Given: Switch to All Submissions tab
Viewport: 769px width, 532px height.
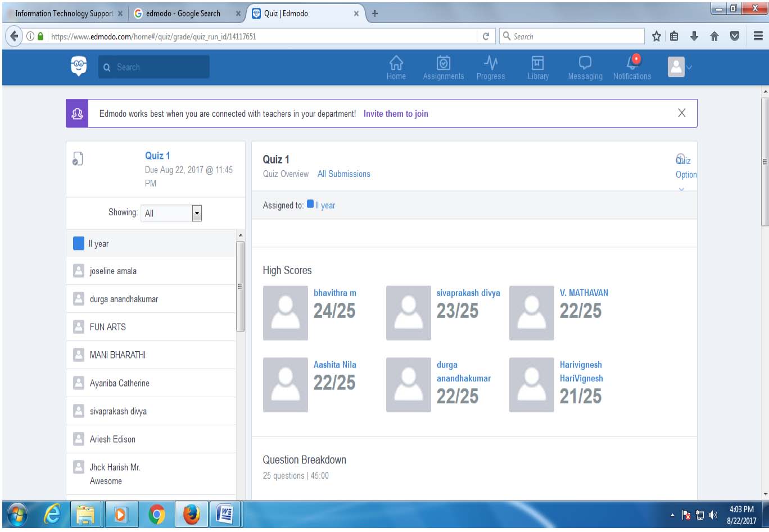Looking at the screenshot, I should (343, 174).
